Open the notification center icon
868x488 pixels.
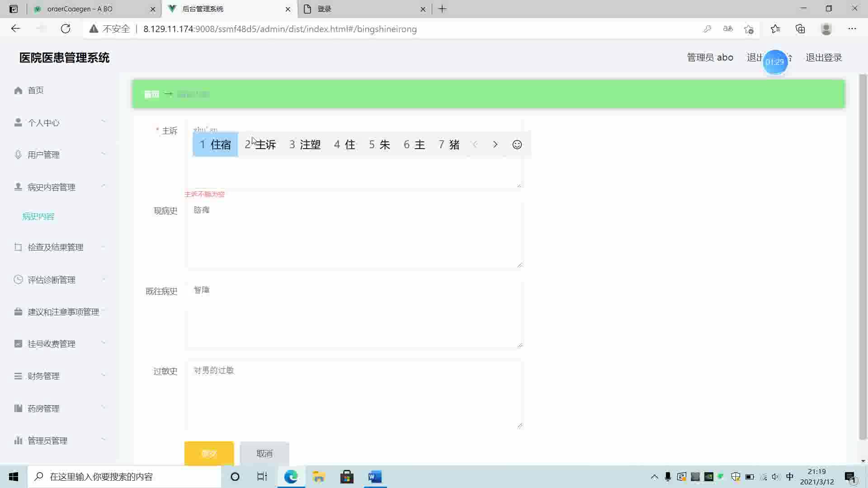point(850,477)
